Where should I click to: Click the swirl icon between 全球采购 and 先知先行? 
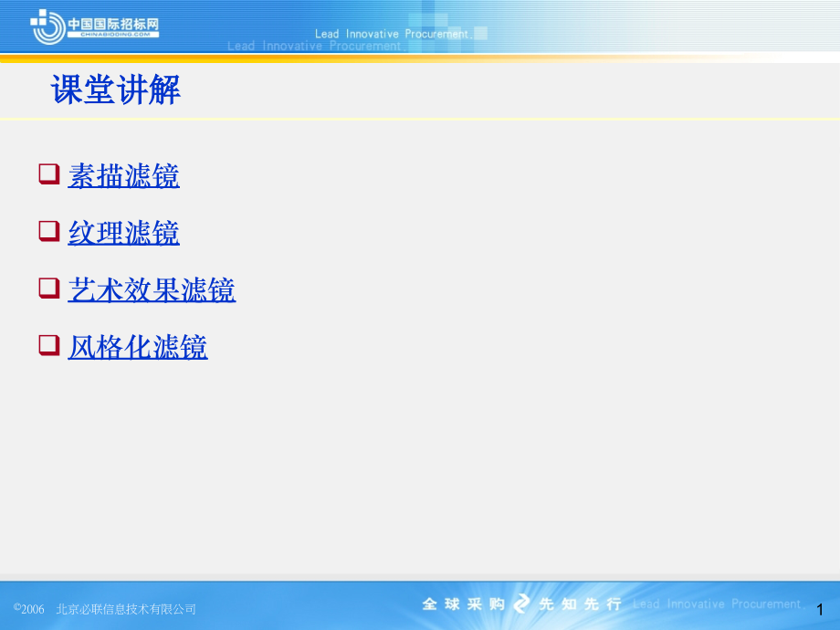pos(521,604)
